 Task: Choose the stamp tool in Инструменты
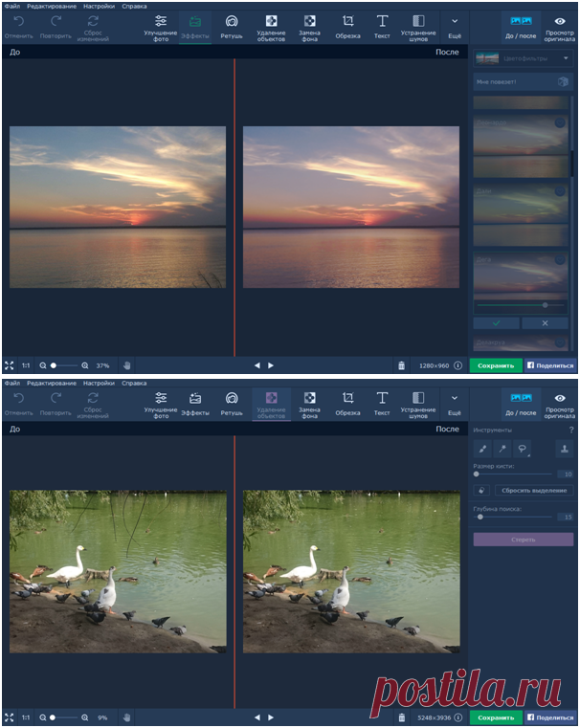tap(564, 449)
